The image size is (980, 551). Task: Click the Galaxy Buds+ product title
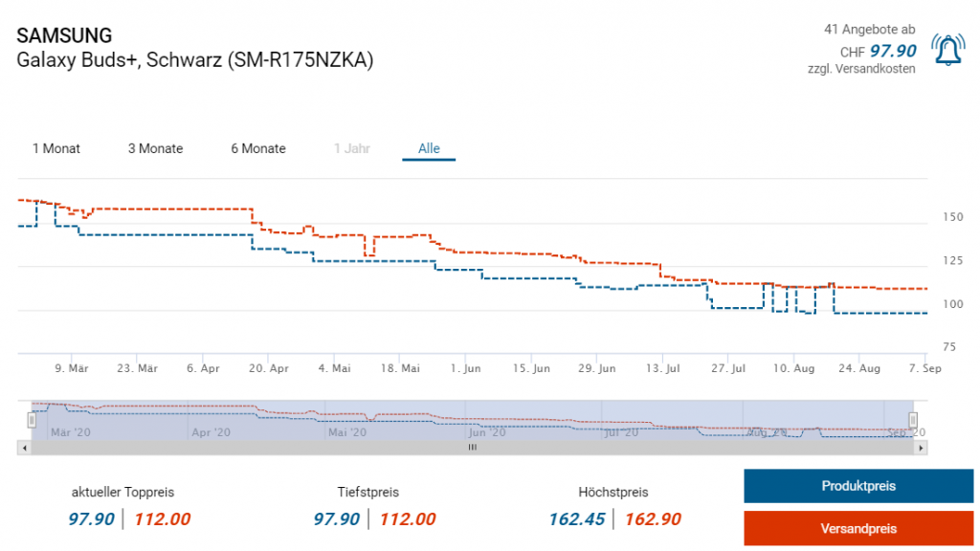[x=195, y=59]
